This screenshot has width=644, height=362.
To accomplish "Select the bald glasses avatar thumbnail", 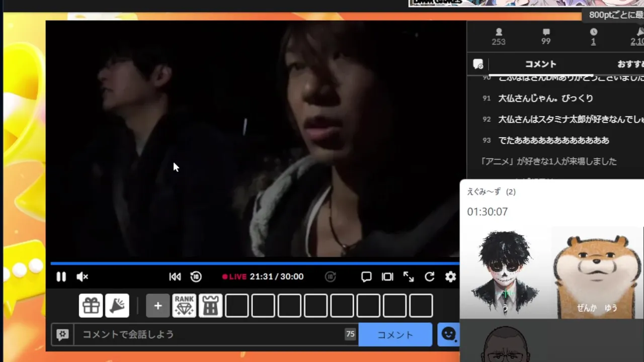I will pos(505,343).
